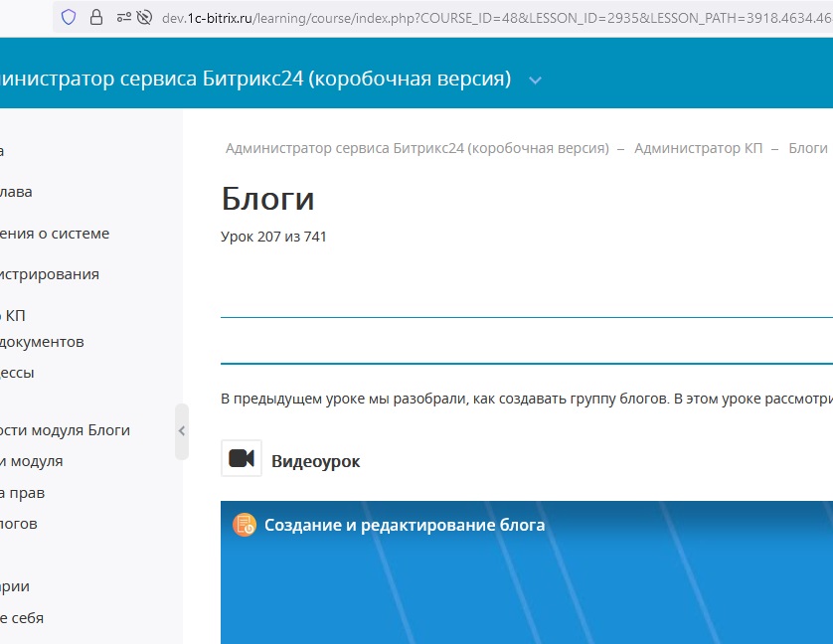Go to the 'Администратор КП' breadcrumb
This screenshot has height=644, width=833.
coord(698,148)
